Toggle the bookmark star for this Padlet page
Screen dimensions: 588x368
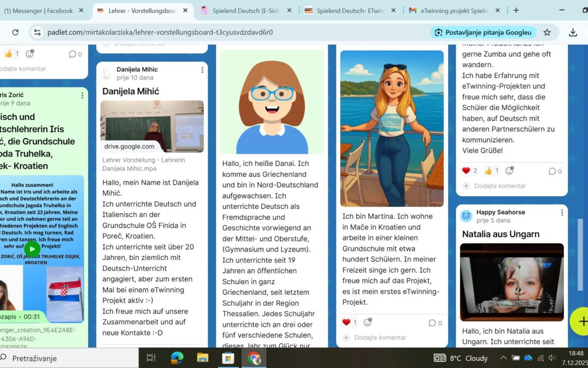click(548, 32)
